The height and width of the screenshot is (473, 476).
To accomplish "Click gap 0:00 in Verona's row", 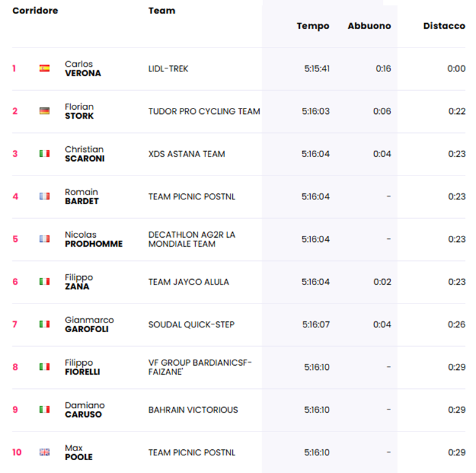I will point(456,69).
